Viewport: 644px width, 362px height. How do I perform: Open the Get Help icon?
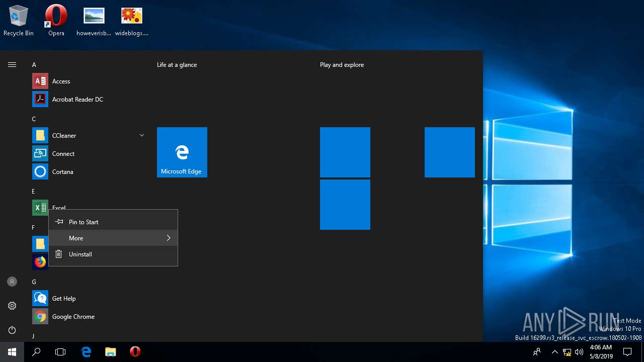(40, 298)
